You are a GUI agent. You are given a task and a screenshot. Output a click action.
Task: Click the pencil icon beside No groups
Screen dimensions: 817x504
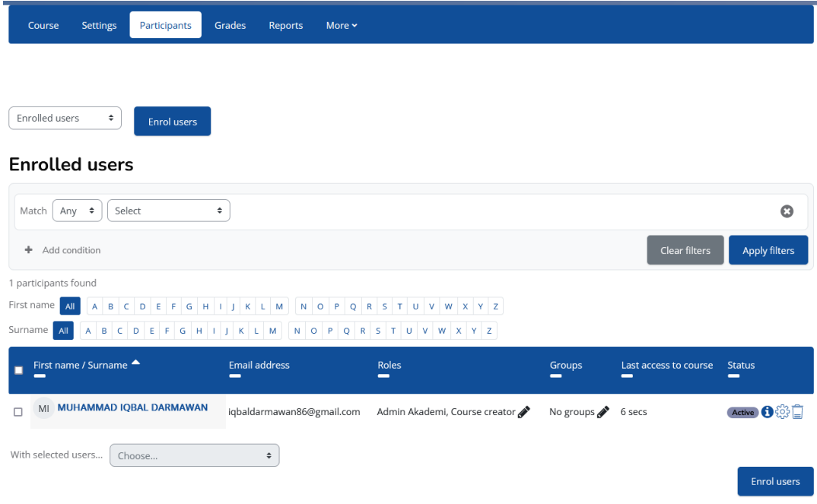coord(603,412)
